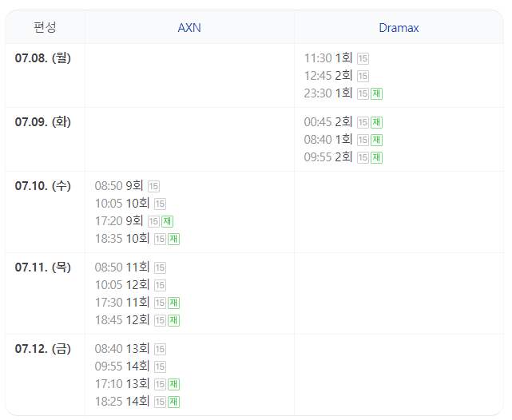
Task: Click the 15 rating icon at 18:25 14회
Action: 160,402
